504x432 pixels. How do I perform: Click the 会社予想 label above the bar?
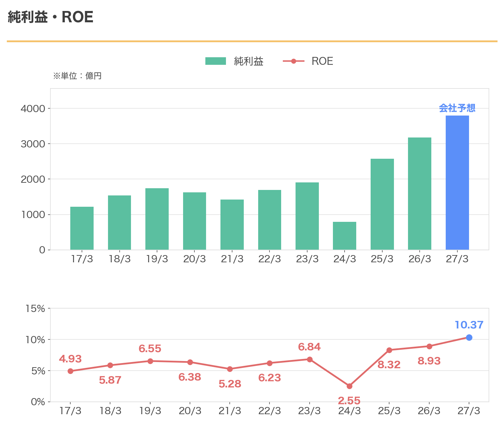[x=457, y=108]
